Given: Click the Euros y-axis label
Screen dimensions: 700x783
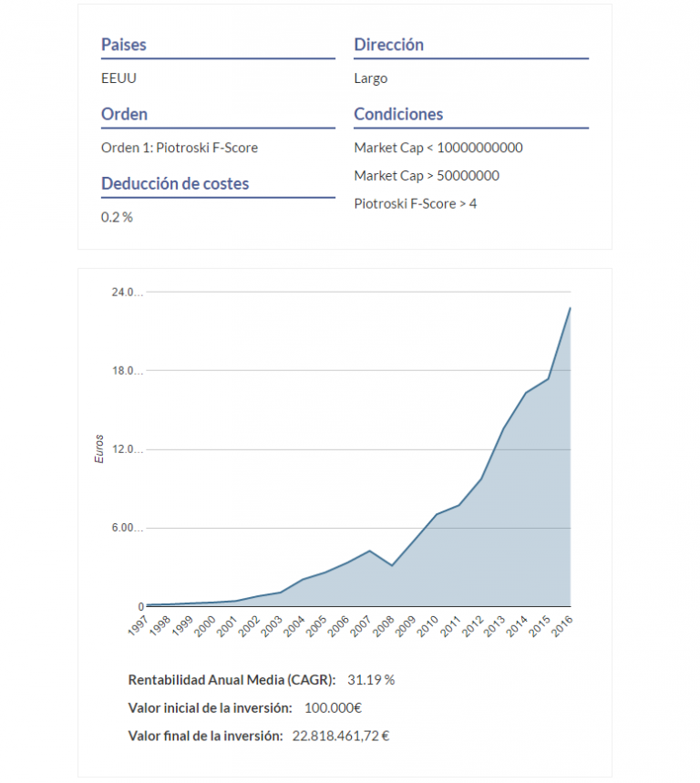Looking at the screenshot, I should (98, 449).
